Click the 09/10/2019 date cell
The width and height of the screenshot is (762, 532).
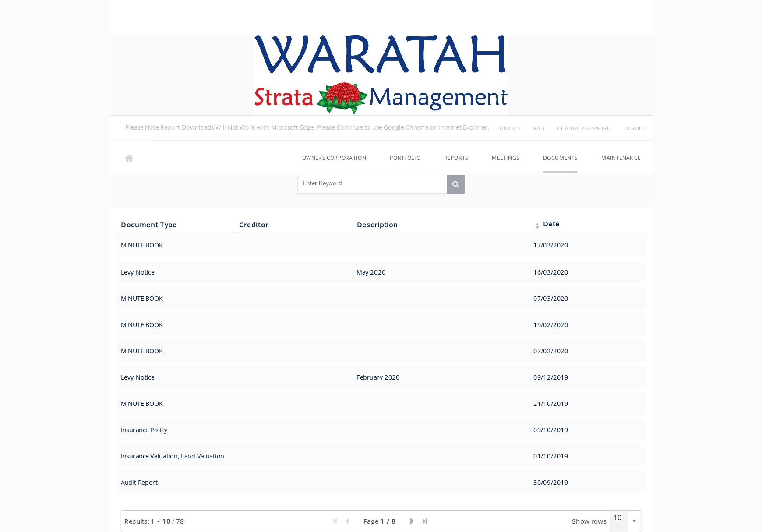pos(550,430)
